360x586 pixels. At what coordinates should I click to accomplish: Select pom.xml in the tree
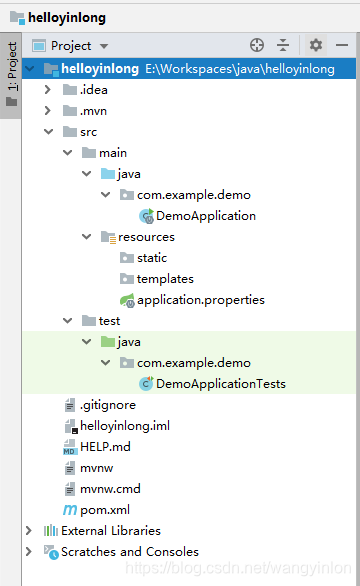tap(105, 510)
